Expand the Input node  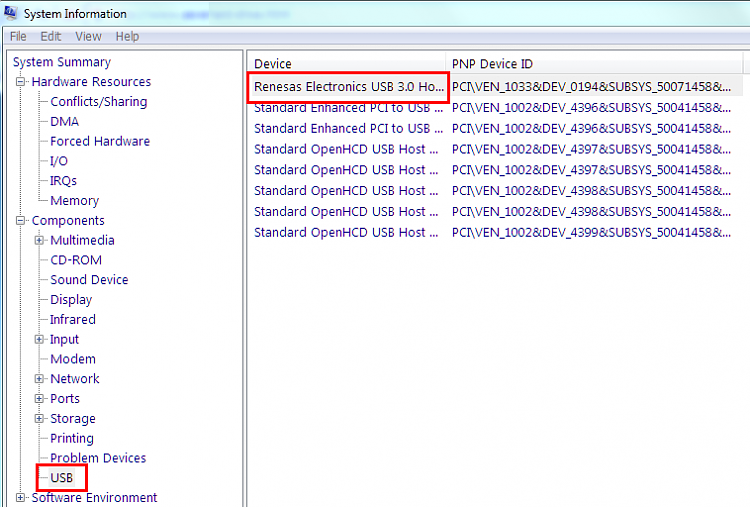tap(39, 339)
